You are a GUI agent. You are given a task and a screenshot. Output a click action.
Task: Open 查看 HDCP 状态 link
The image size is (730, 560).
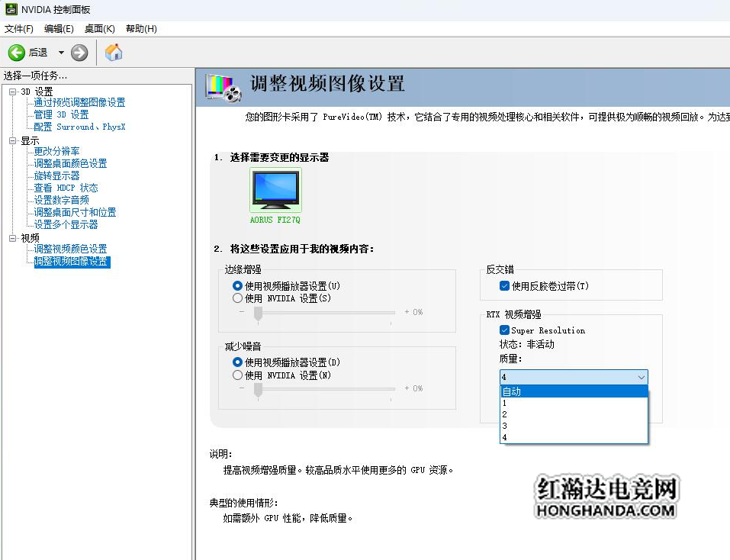(66, 188)
